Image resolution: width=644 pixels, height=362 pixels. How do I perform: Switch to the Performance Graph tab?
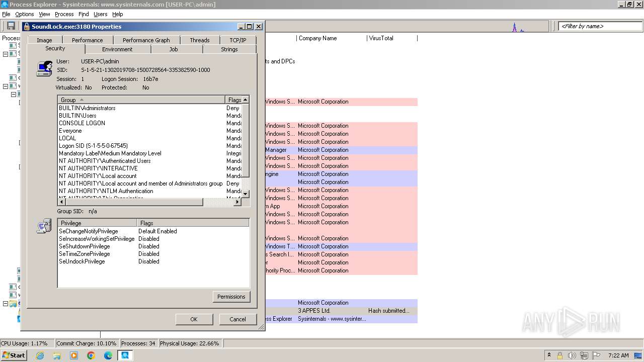[146, 40]
